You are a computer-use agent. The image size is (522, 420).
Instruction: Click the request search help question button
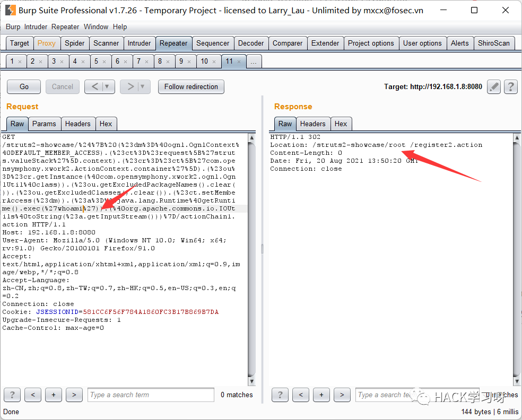tap(12, 395)
